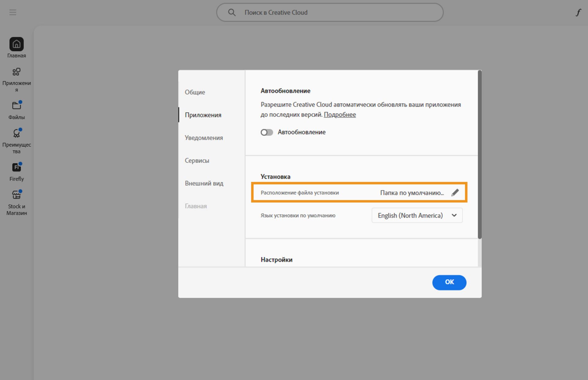Click Поиск в Creative Cloud search field
Screen dimensions: 588x380
[x=337, y=13]
